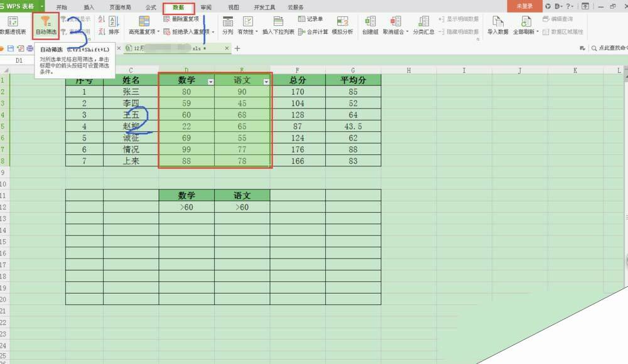The image size is (628, 364).
Task: Open the 数学 column filter dropdown arrow
Action: pos(210,82)
